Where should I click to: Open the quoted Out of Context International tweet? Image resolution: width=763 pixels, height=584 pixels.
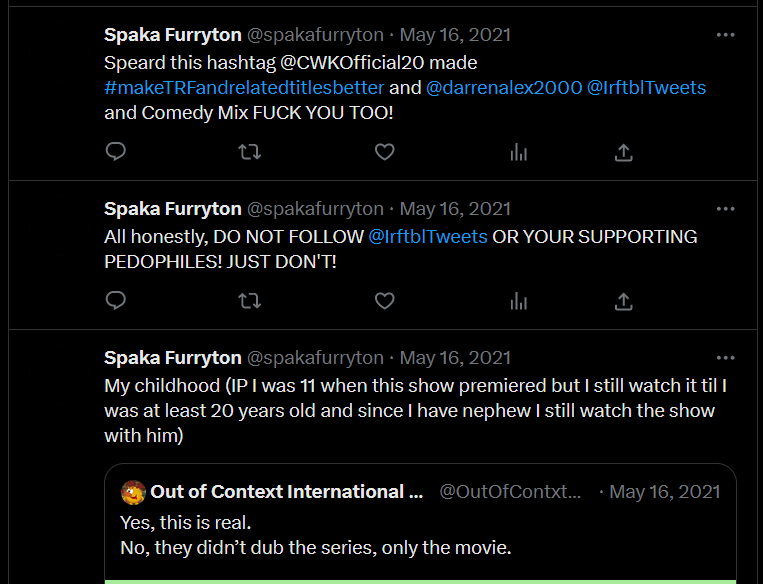coord(420,523)
